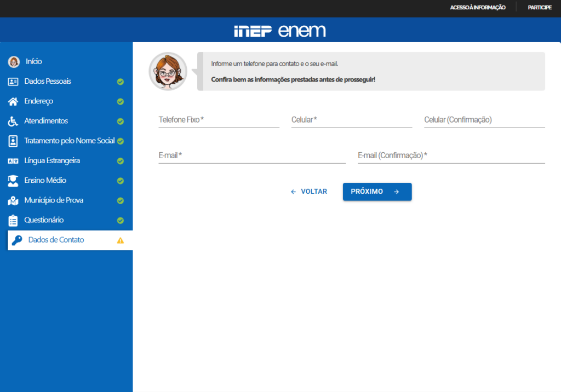
Task: Go to the Endereço section
Action: tap(39, 101)
